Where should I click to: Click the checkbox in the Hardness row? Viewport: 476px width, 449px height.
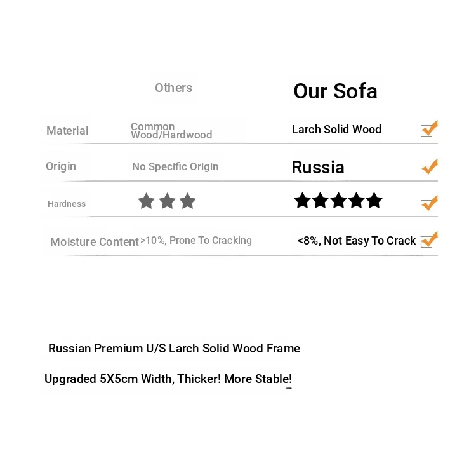click(426, 205)
